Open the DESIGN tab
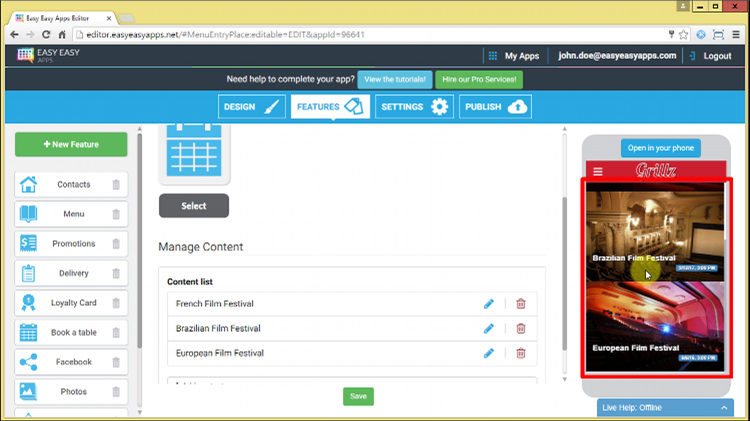 [x=252, y=107]
